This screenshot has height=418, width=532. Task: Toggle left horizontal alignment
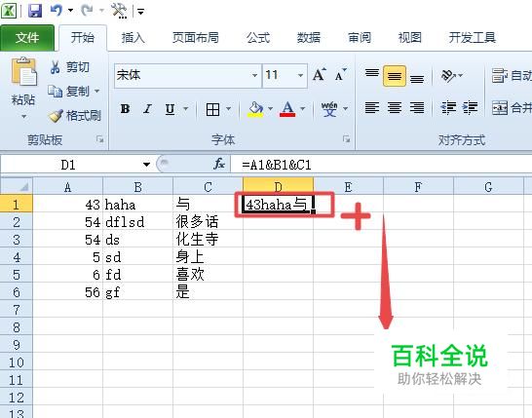click(372, 108)
